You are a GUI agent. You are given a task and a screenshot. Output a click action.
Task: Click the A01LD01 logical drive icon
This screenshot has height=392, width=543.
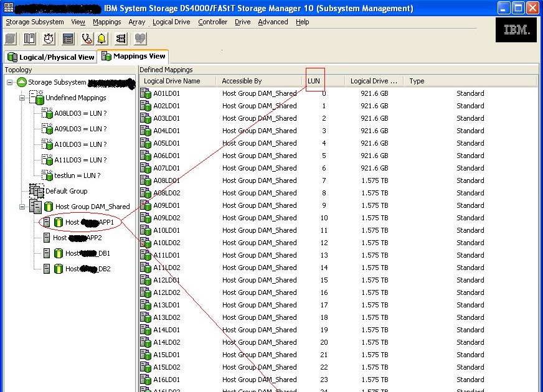144,93
